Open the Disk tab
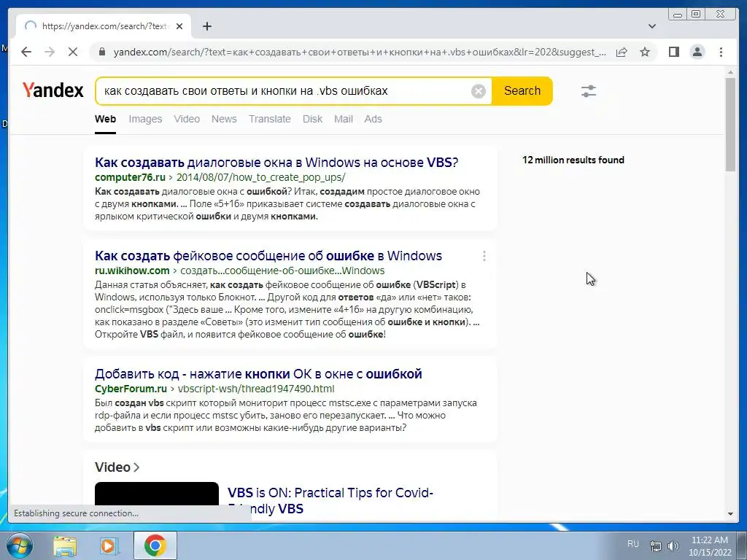Viewport: 747px width, 560px height. tap(312, 119)
